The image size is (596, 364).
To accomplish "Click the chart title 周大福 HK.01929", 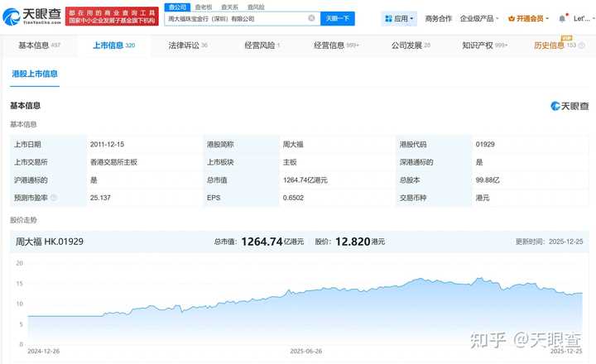I will pos(50,242).
